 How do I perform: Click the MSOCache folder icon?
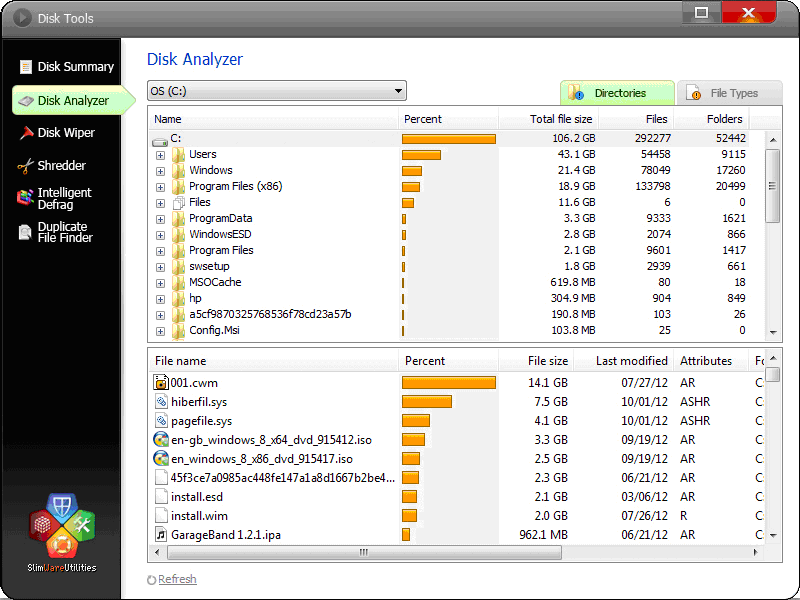tap(178, 282)
